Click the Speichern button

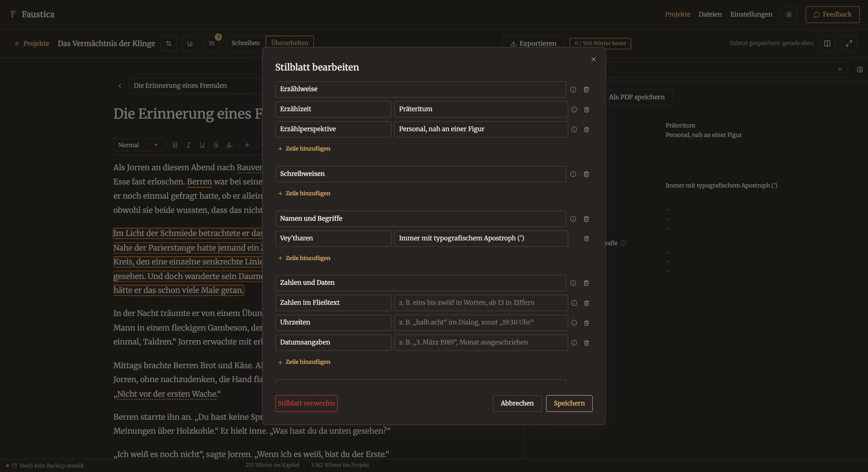pos(569,403)
